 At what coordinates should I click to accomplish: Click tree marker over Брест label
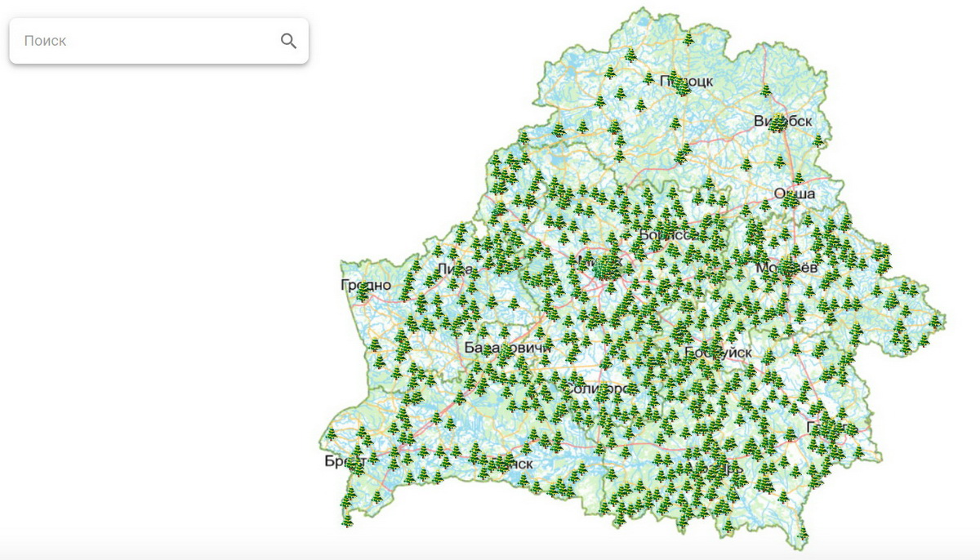[356, 464]
